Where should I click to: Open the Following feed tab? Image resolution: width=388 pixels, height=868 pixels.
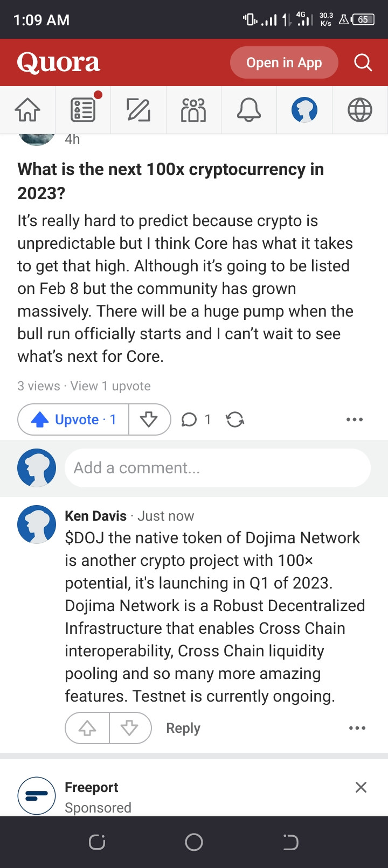[83, 110]
